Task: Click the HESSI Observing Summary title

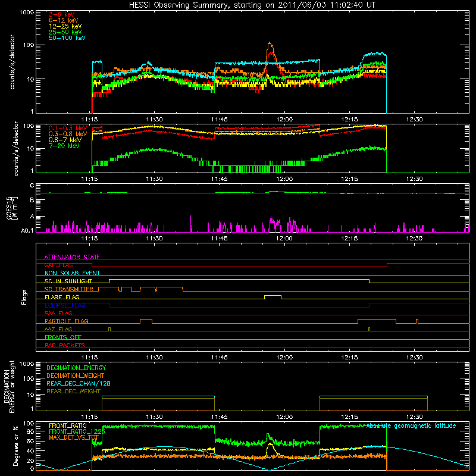Action: coord(252,5)
